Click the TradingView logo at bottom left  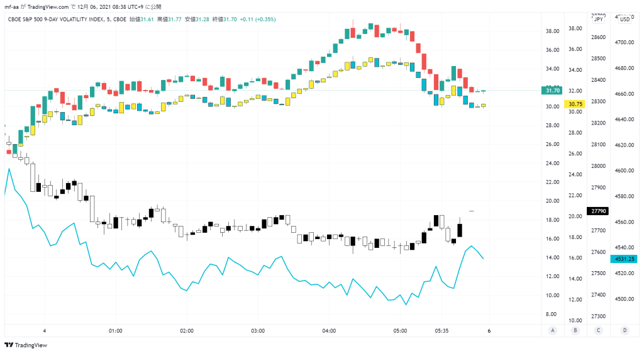25,345
